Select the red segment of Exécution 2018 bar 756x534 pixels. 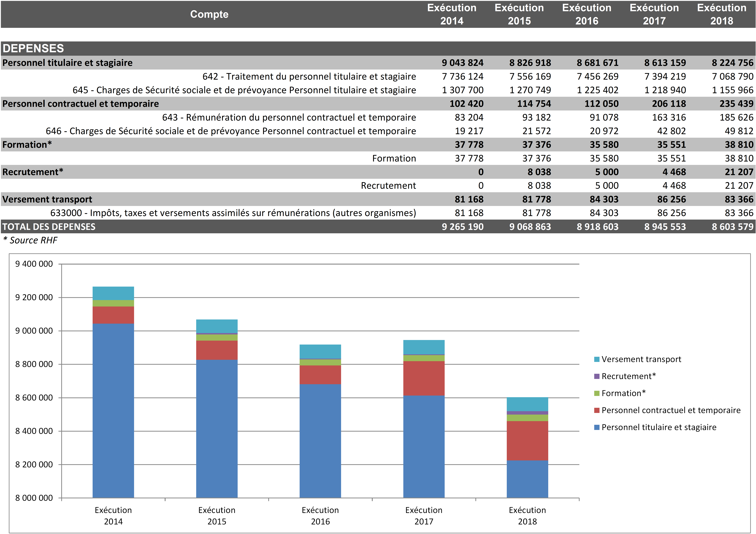point(527,441)
